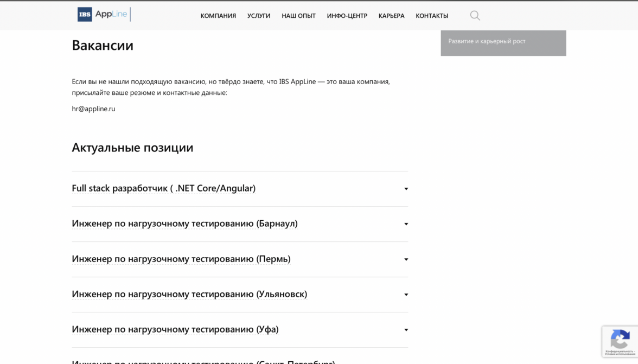Click the hr@appline.ru email address
Viewport: 638px width, 364px height.
tap(93, 108)
